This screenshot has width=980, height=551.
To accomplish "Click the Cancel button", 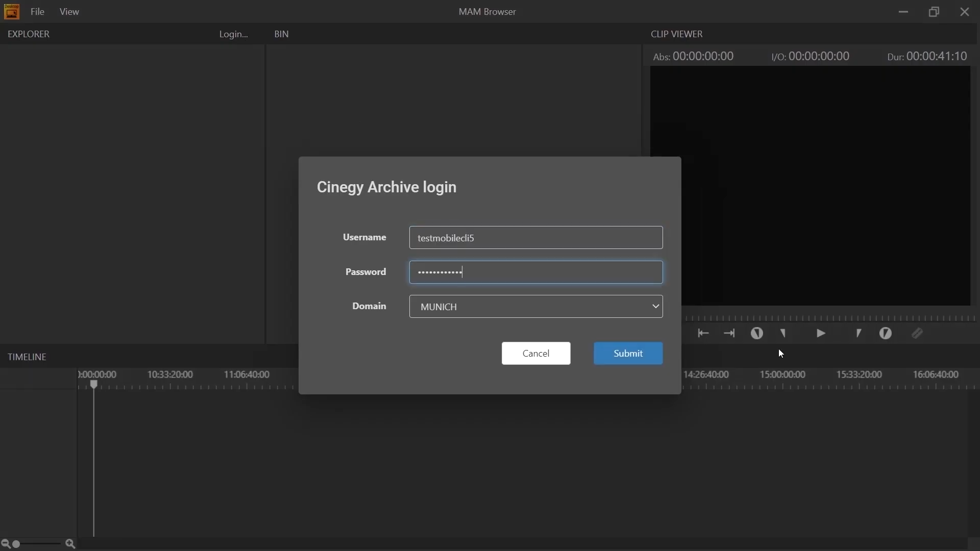I will point(536,354).
